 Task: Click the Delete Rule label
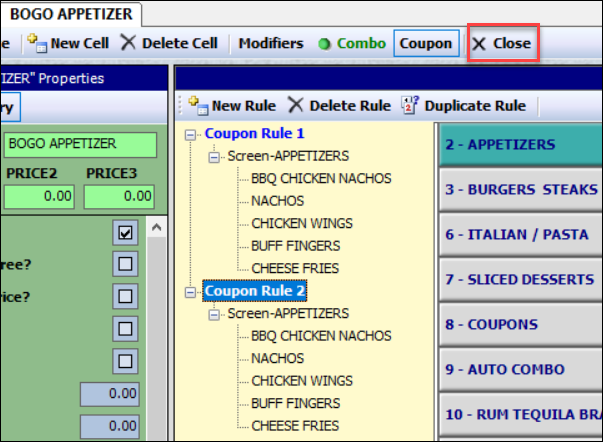tap(350, 105)
